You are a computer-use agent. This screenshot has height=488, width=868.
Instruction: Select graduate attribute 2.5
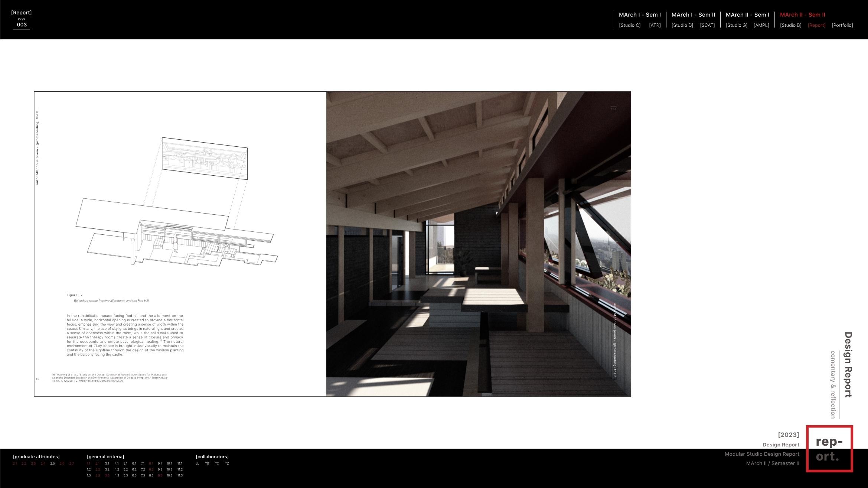tap(52, 463)
